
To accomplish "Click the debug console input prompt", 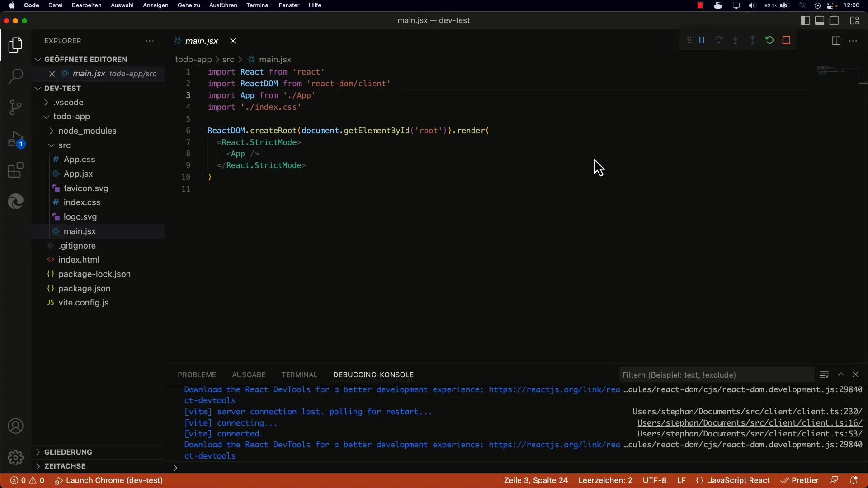I will 515,467.
